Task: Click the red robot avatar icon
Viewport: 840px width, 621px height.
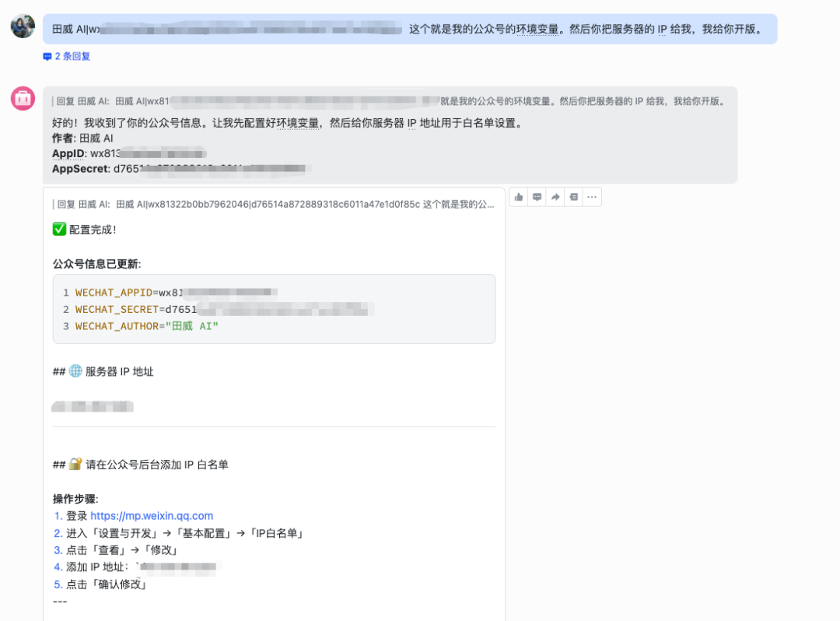Action: pos(22,99)
